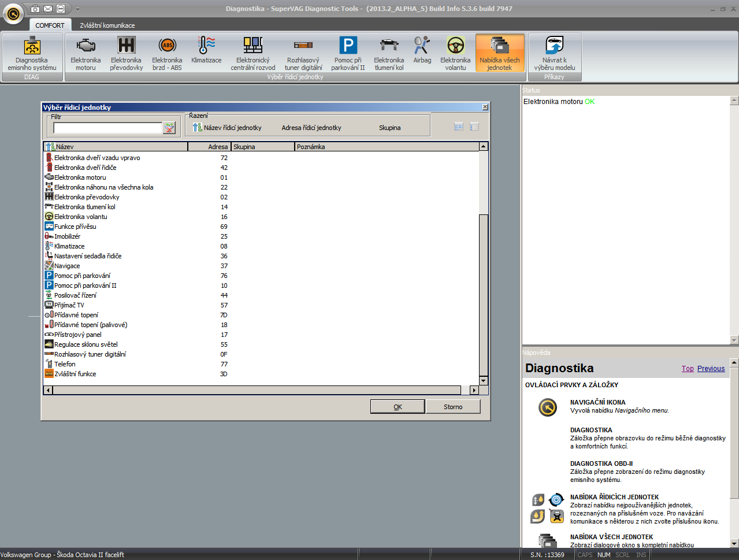Click the Poznámka column header

[387, 147]
